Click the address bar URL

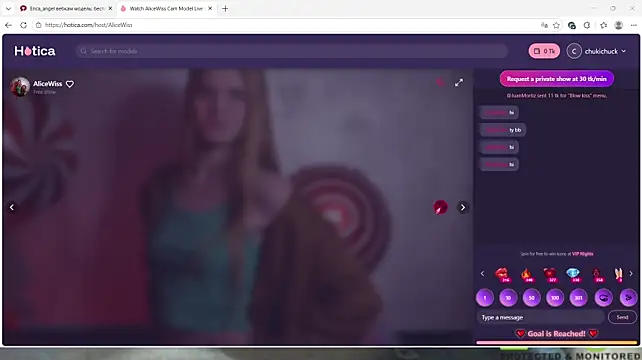88,25
